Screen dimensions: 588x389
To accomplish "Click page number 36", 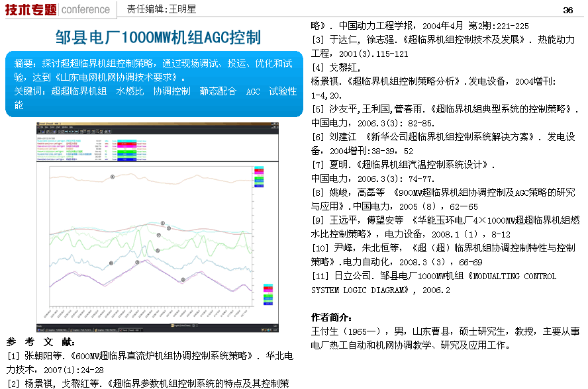I will [x=567, y=10].
